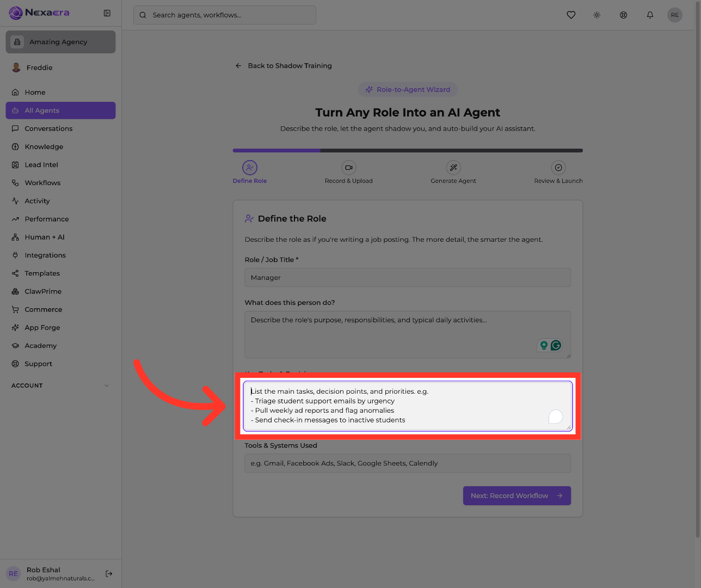
Task: Open the RE user avatar menu
Action: click(675, 15)
